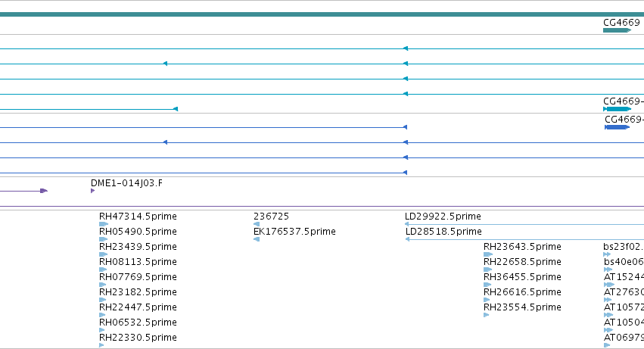
Task: Click the CG4669 gene arrow glyph
Action: coord(617,30)
